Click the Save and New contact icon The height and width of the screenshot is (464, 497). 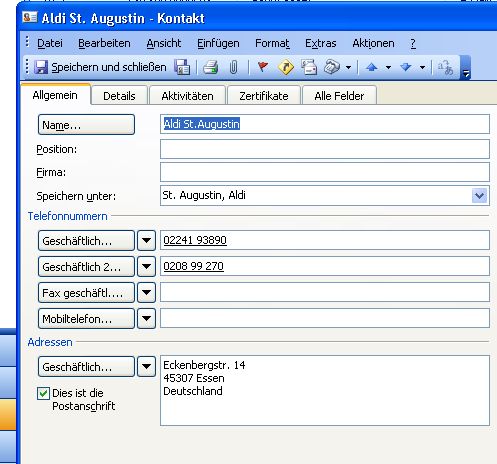[x=182, y=67]
